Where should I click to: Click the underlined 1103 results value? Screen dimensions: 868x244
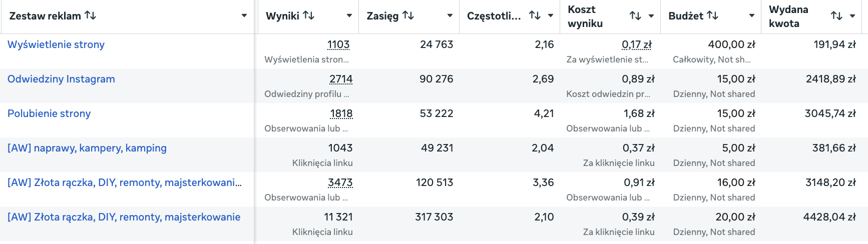[x=338, y=44]
